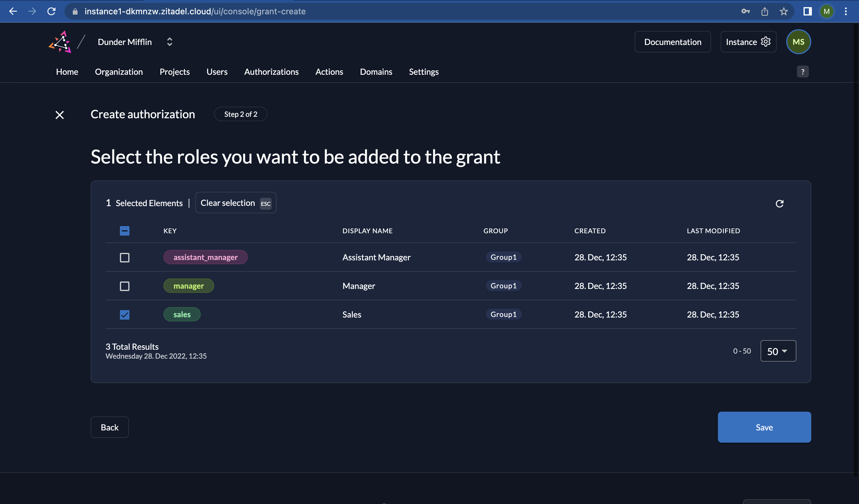This screenshot has height=504, width=859.
Task: Check the assistant_manager role checkbox
Action: pos(124,257)
